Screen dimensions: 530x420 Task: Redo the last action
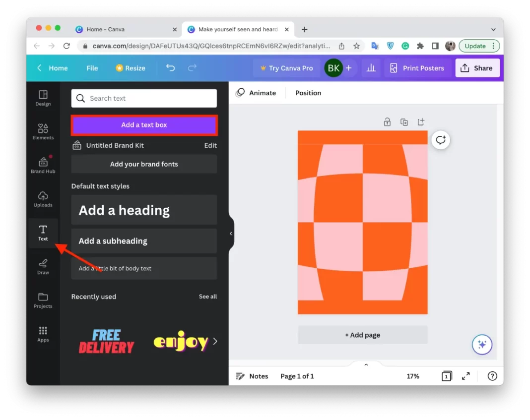[x=192, y=68]
